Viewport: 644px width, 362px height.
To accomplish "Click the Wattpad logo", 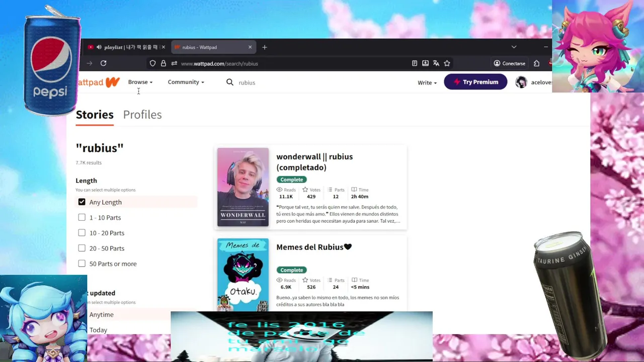I will tap(98, 82).
